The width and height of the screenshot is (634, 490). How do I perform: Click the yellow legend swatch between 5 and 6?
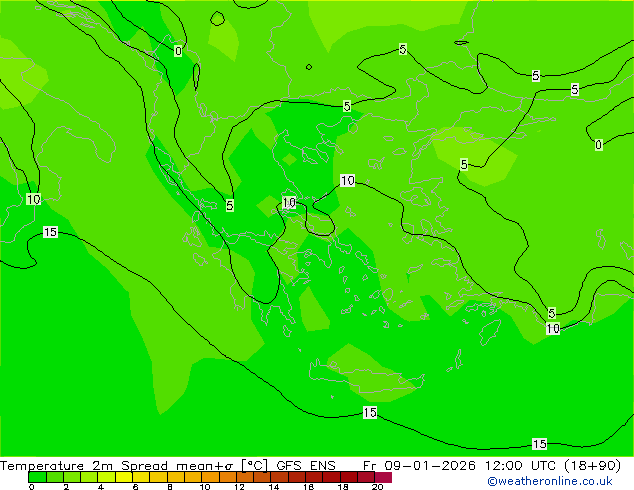pyautogui.click(x=124, y=477)
